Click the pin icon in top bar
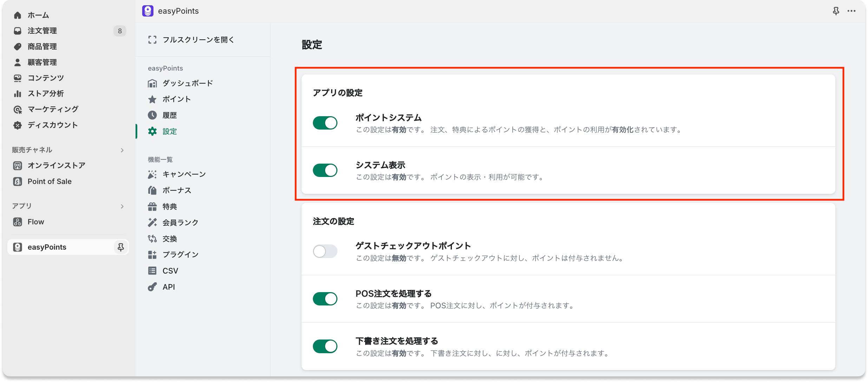This screenshot has height=382, width=868. [x=836, y=11]
